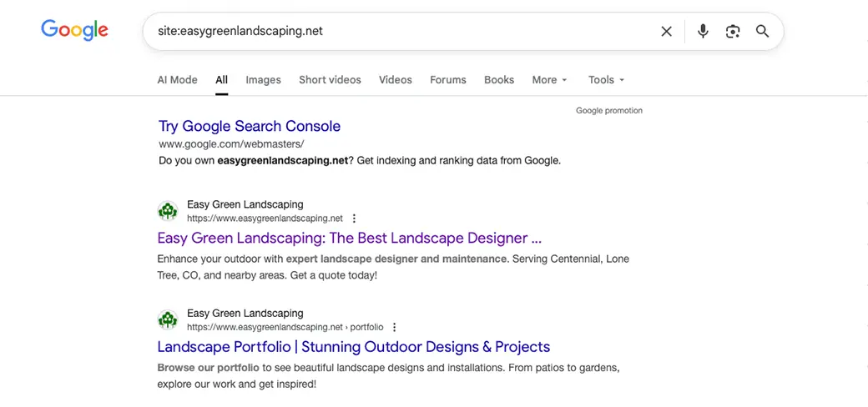Image resolution: width=868 pixels, height=407 pixels.
Task: Select the Forums tab
Action: pos(447,80)
